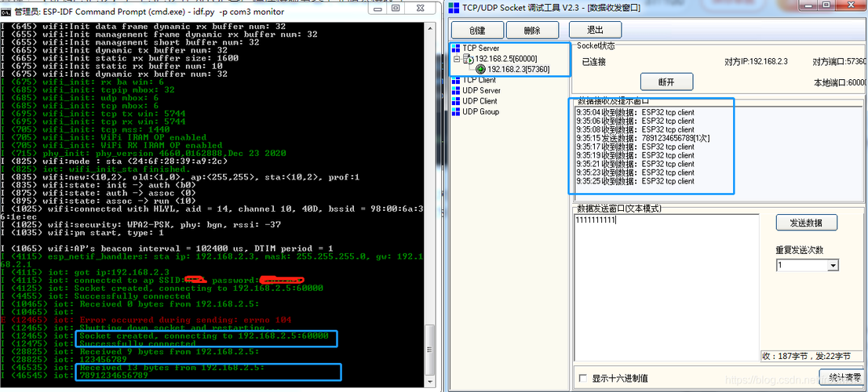
Task: Select the UDP Client tree item
Action: (x=480, y=100)
